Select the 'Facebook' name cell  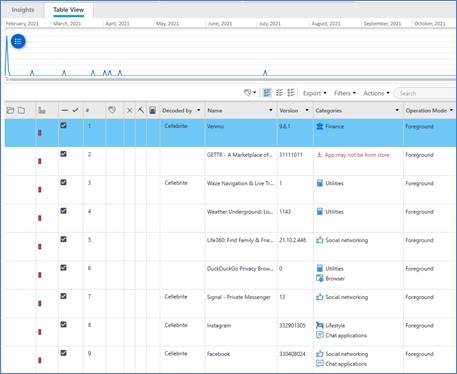(x=218, y=354)
